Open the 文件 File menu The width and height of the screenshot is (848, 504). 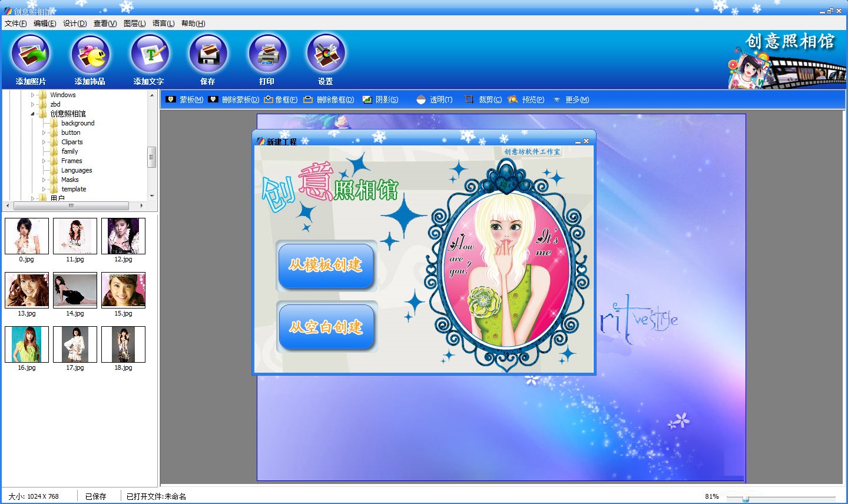pyautogui.click(x=16, y=24)
